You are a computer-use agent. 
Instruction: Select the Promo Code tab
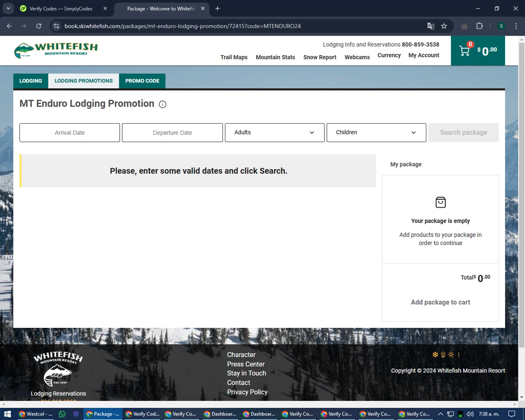142,81
